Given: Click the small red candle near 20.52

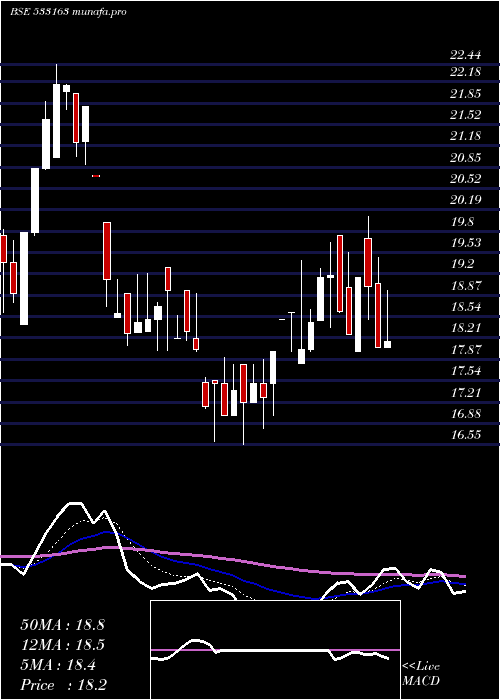Looking at the screenshot, I should (x=96, y=176).
